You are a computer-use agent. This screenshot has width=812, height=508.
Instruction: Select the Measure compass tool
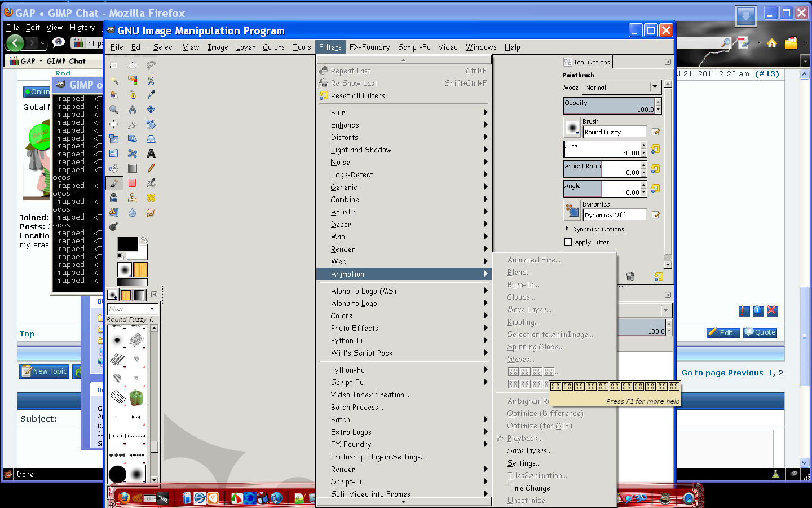(133, 110)
